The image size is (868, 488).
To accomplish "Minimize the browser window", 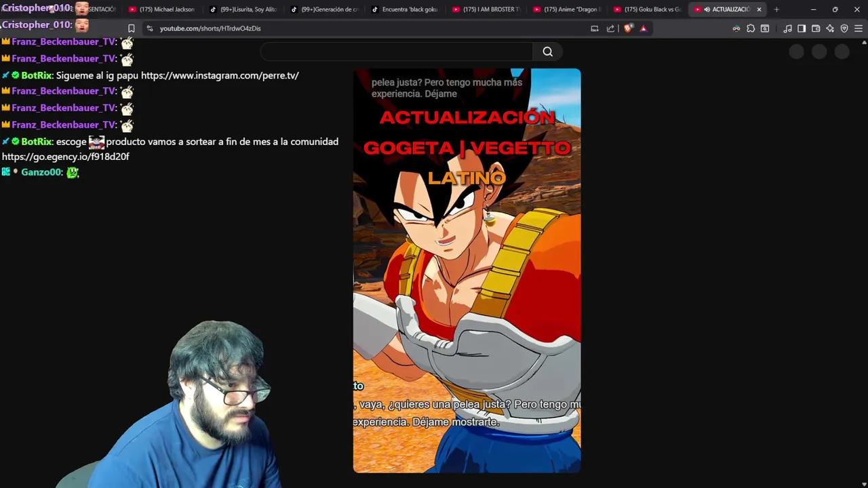I will (813, 9).
